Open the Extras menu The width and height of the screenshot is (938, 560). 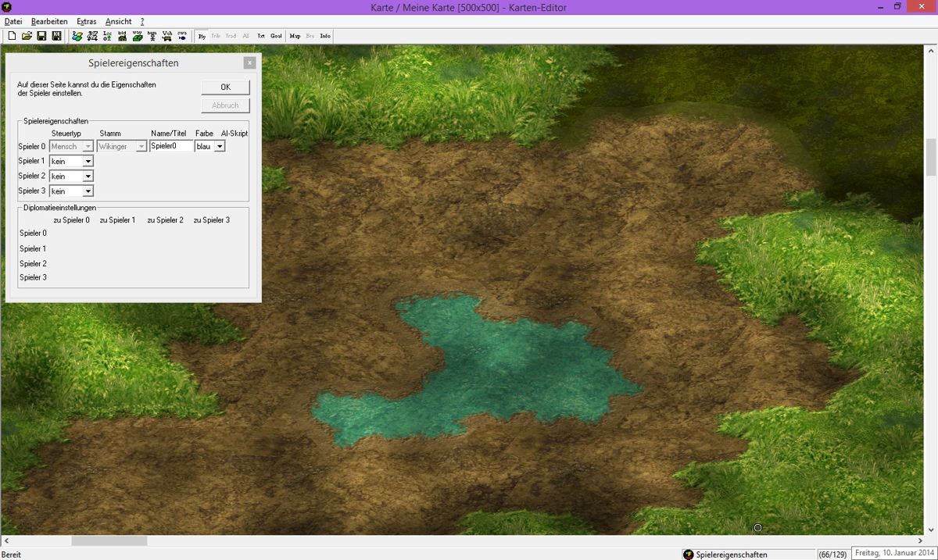click(86, 21)
